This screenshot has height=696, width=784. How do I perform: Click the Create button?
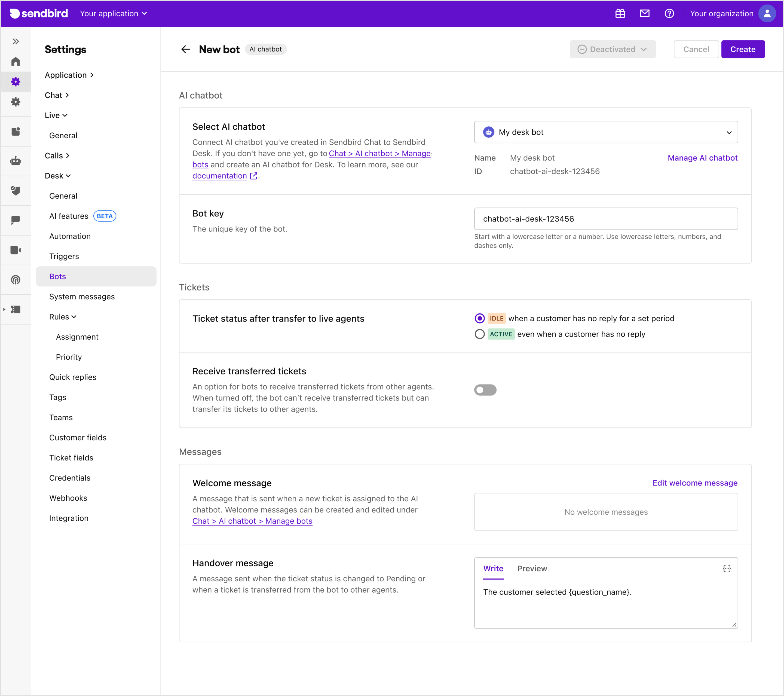coord(743,49)
